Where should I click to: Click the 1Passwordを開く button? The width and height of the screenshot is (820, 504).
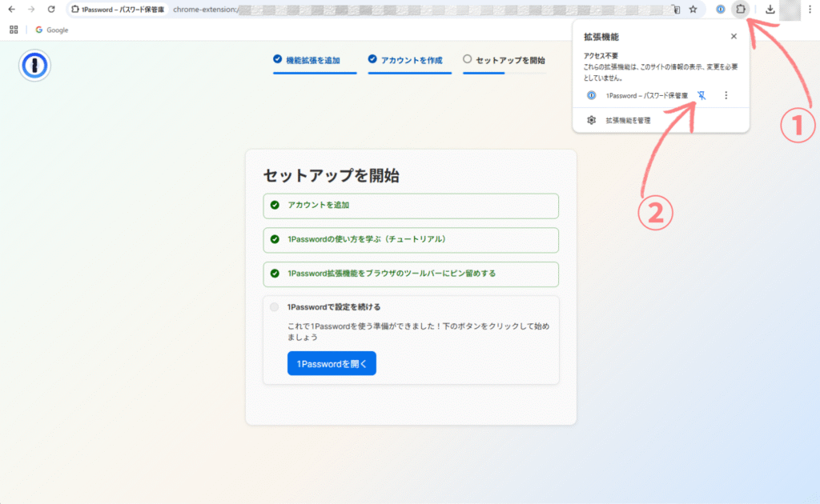pyautogui.click(x=332, y=363)
